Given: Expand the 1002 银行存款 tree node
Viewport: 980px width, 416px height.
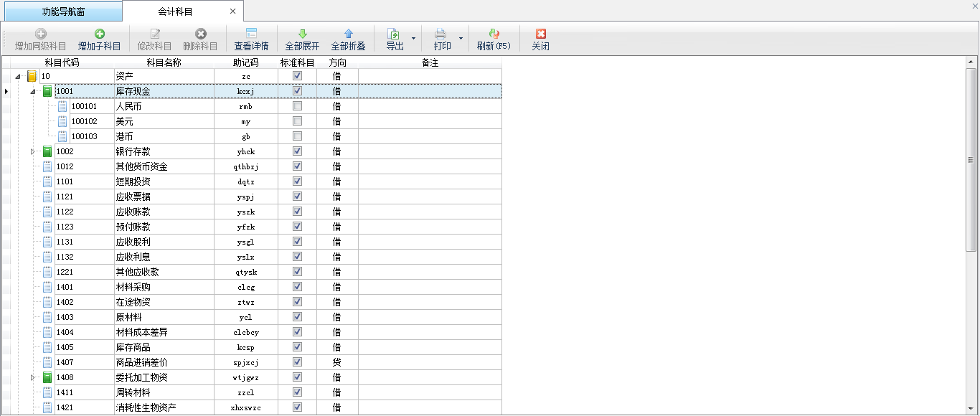Looking at the screenshot, I should point(32,151).
